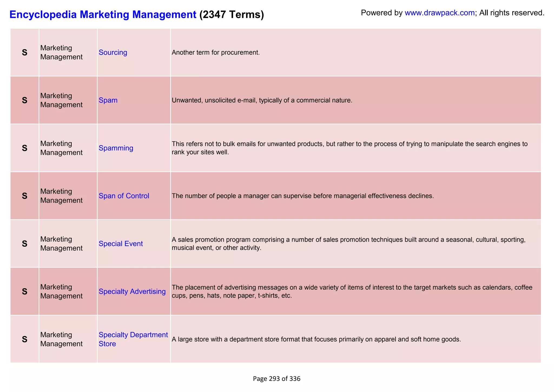Image resolution: width=554 pixels, height=392 pixels.
Task: Select the Special Event definition text
Action: [x=349, y=243]
